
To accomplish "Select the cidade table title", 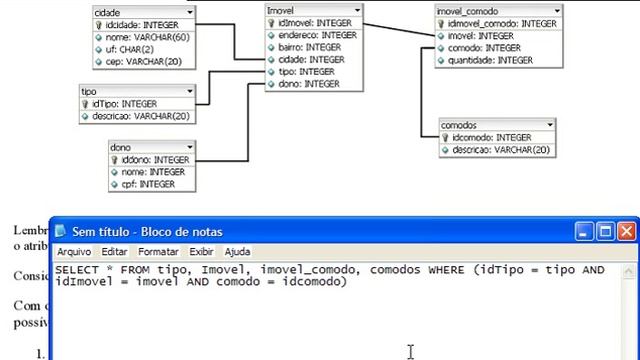I will [107, 13].
